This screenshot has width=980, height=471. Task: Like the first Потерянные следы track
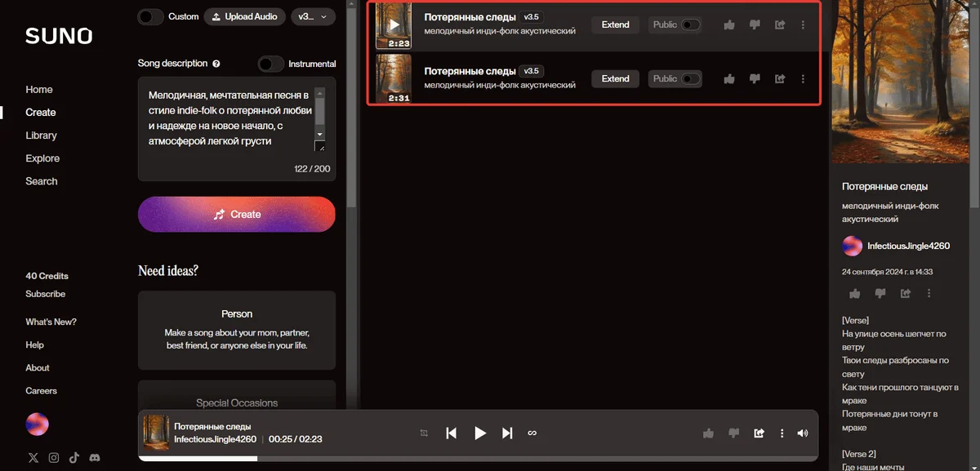[729, 25]
